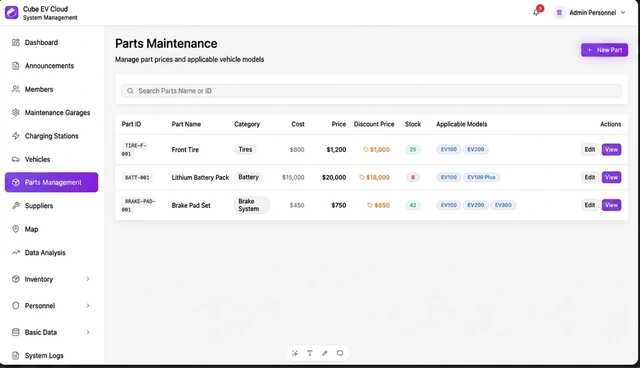Image resolution: width=640 pixels, height=368 pixels.
Task: Click the Suppliers wrench icon
Action: 16,206
